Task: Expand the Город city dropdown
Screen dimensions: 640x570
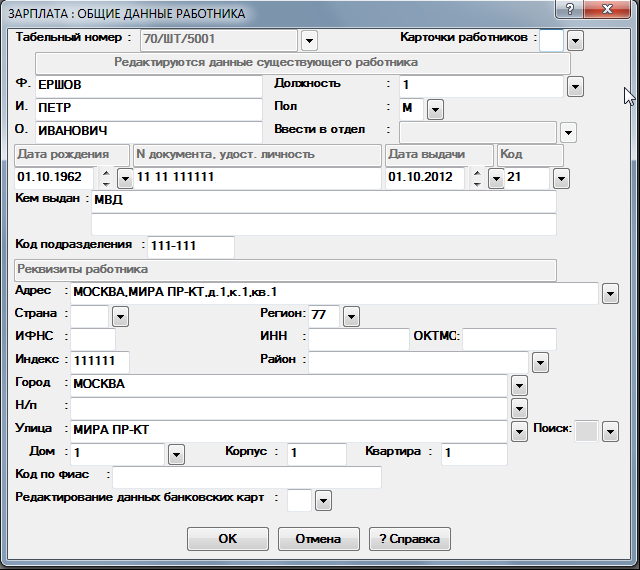Action: (x=519, y=385)
